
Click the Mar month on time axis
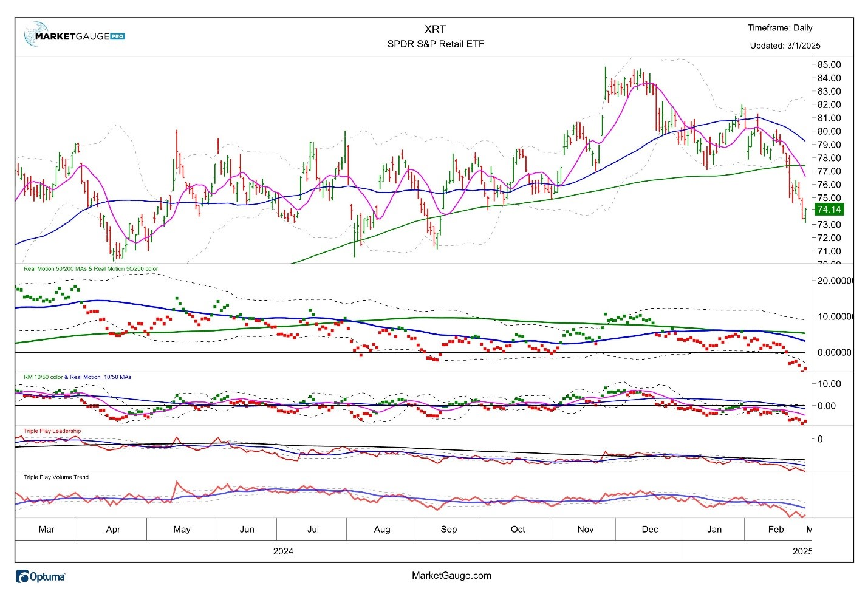[46, 530]
